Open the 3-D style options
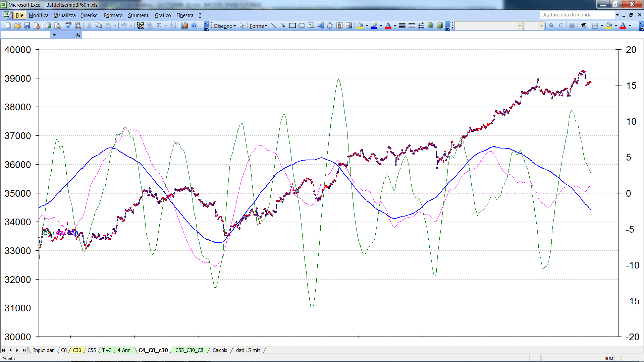 [x=440, y=25]
